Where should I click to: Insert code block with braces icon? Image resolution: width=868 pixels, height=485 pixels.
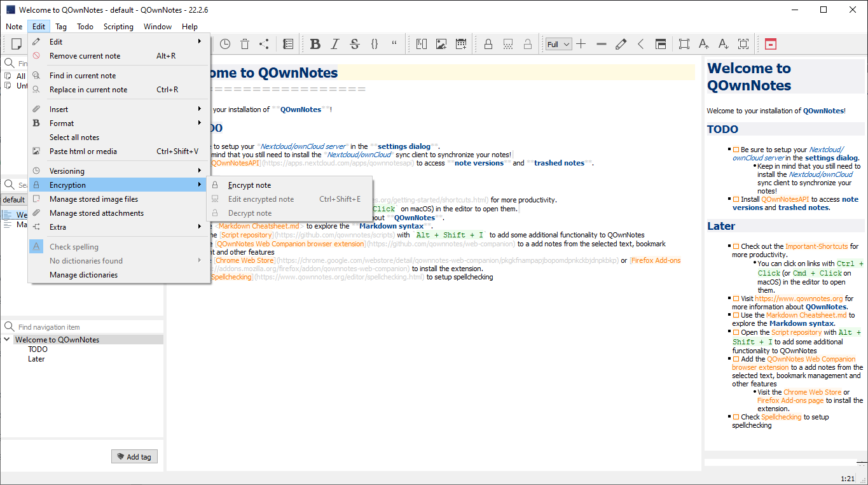coord(375,44)
